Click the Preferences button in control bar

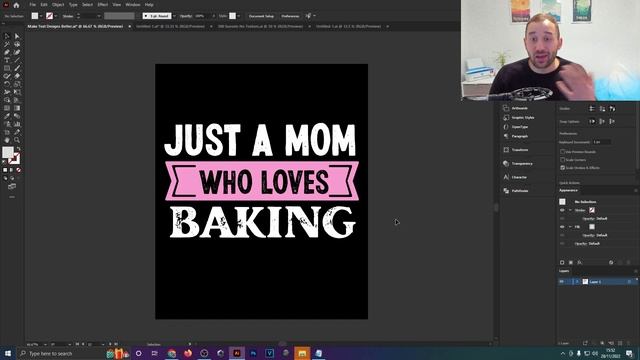point(290,16)
